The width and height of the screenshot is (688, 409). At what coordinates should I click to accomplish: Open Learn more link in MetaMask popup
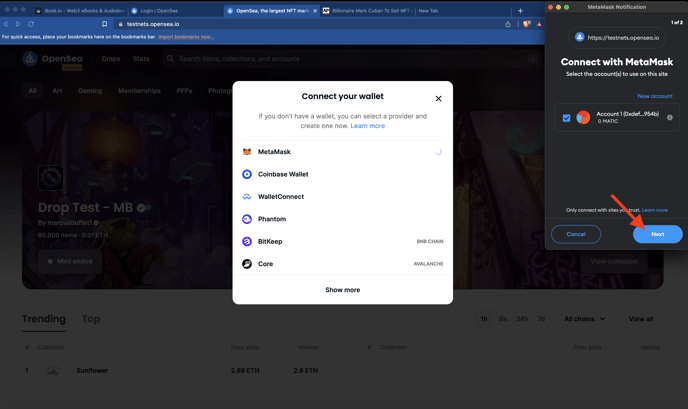[655, 210]
